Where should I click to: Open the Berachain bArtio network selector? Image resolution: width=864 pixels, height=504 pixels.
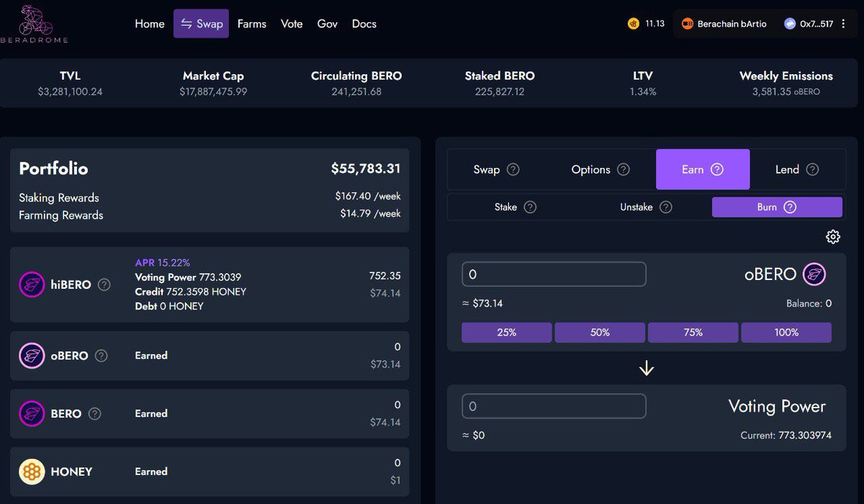tap(724, 24)
